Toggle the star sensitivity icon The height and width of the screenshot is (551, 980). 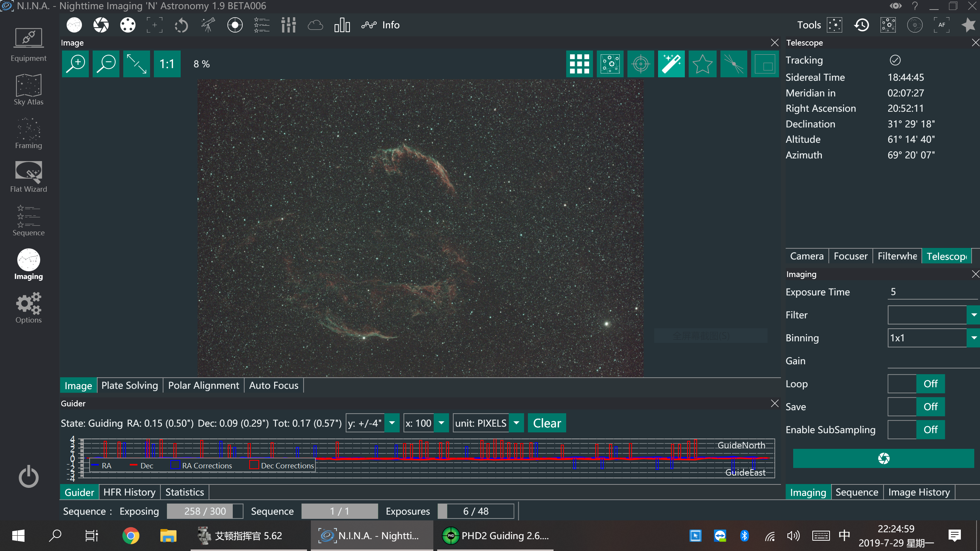click(702, 64)
